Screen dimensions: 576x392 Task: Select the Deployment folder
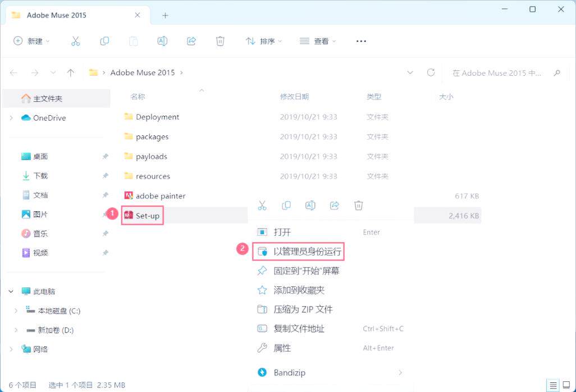click(x=152, y=117)
